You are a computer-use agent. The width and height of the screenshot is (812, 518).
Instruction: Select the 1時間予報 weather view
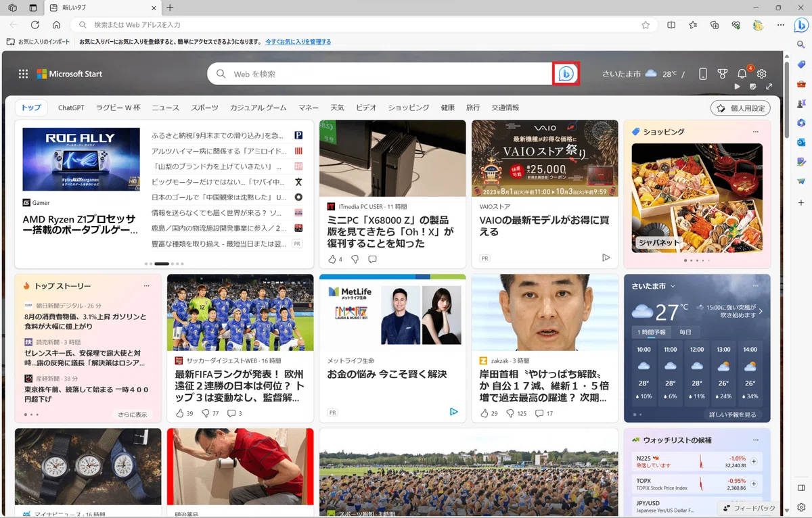coord(652,332)
